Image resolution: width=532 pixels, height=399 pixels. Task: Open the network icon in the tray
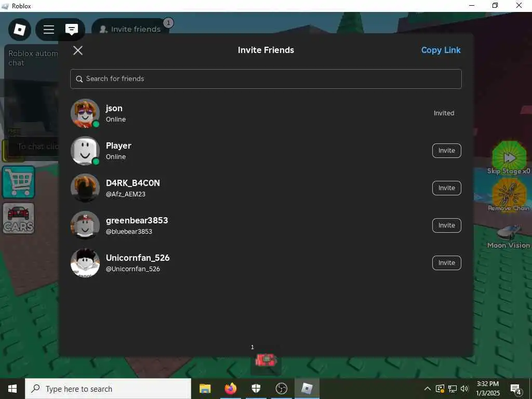point(453,389)
